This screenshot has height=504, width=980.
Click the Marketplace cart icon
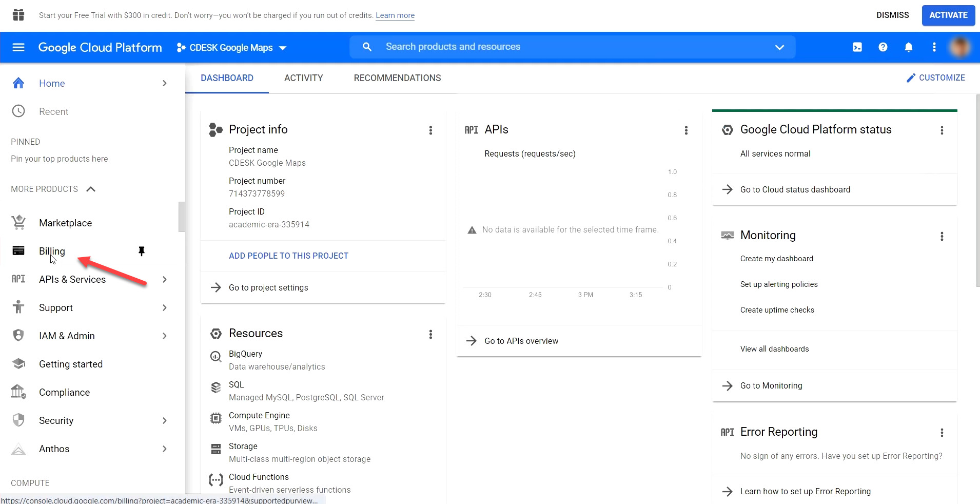18,222
